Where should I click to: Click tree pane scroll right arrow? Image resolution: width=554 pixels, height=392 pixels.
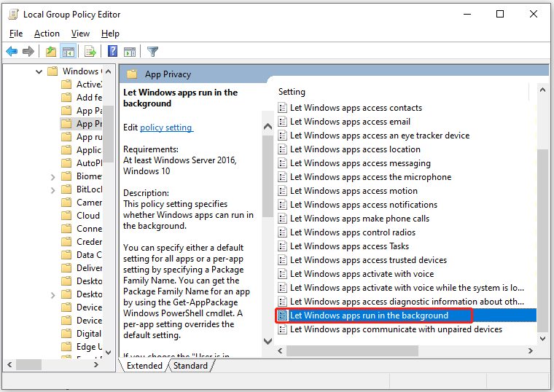tap(96, 365)
